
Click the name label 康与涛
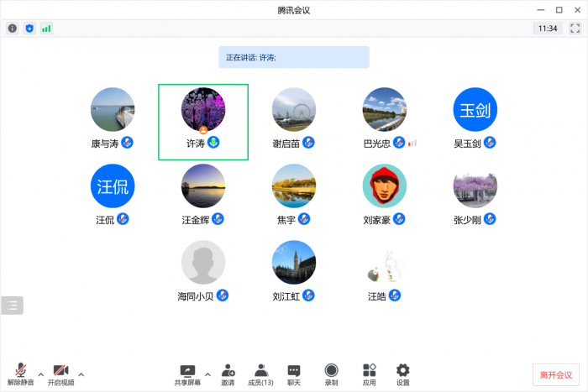105,144
